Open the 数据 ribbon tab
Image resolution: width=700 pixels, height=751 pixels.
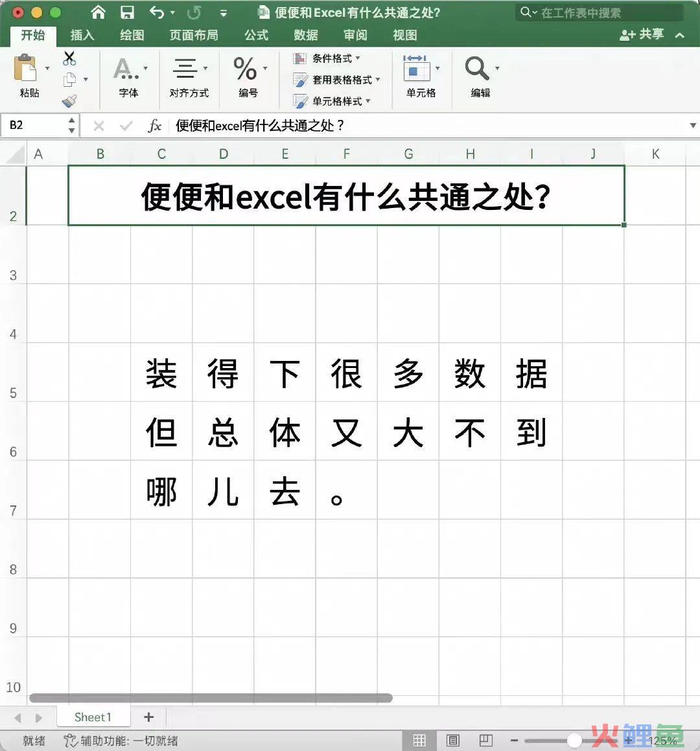(306, 35)
